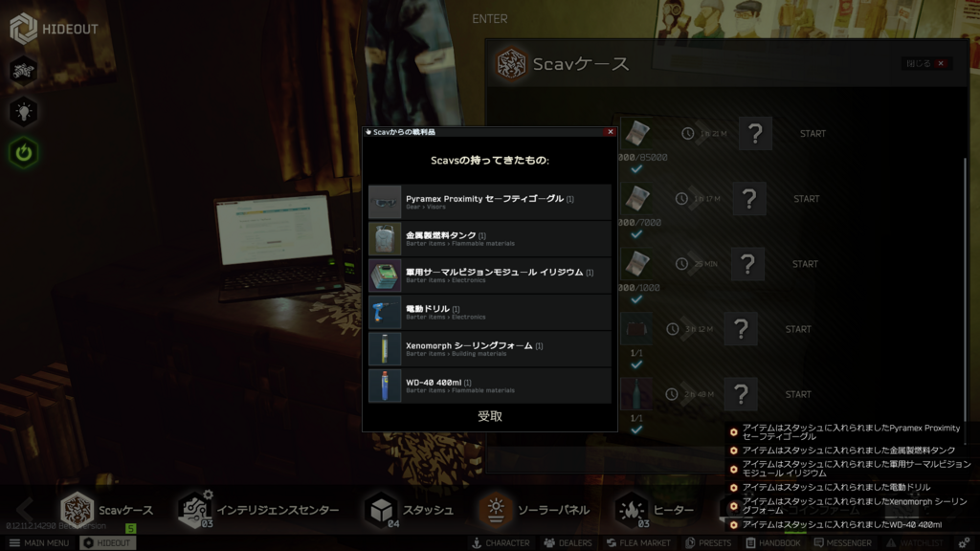Image resolution: width=980 pixels, height=551 pixels.
Task: Click the thermal vision module Iridium icon
Action: 385,275
